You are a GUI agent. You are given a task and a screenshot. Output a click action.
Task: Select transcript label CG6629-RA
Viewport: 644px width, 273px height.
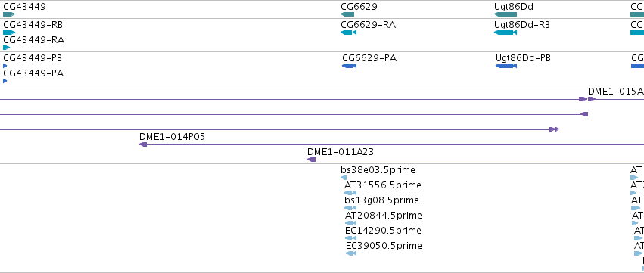[369, 25]
